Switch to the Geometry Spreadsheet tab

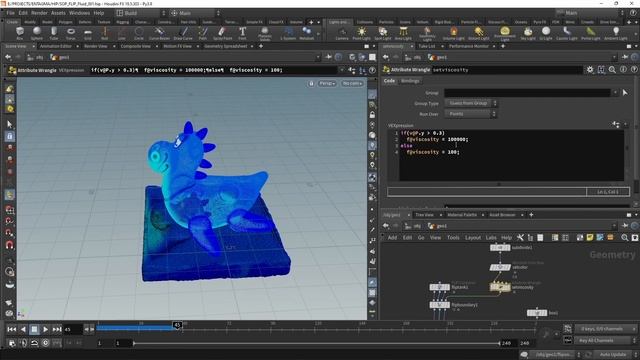(x=226, y=46)
